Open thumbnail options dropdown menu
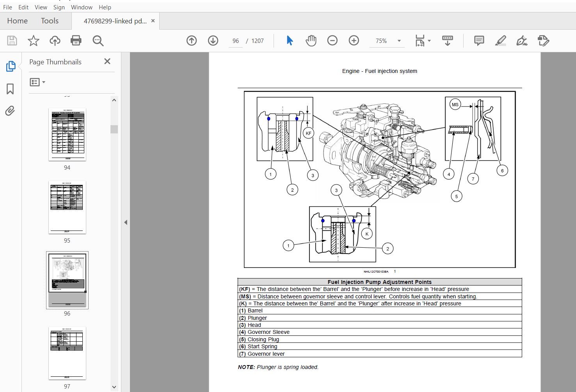576x392 pixels. (37, 82)
